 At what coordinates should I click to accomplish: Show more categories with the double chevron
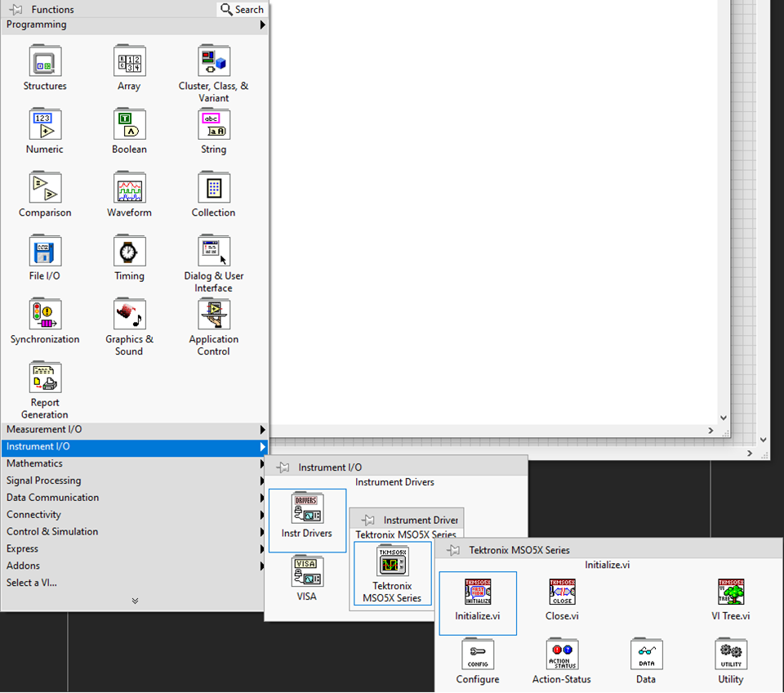(x=135, y=601)
